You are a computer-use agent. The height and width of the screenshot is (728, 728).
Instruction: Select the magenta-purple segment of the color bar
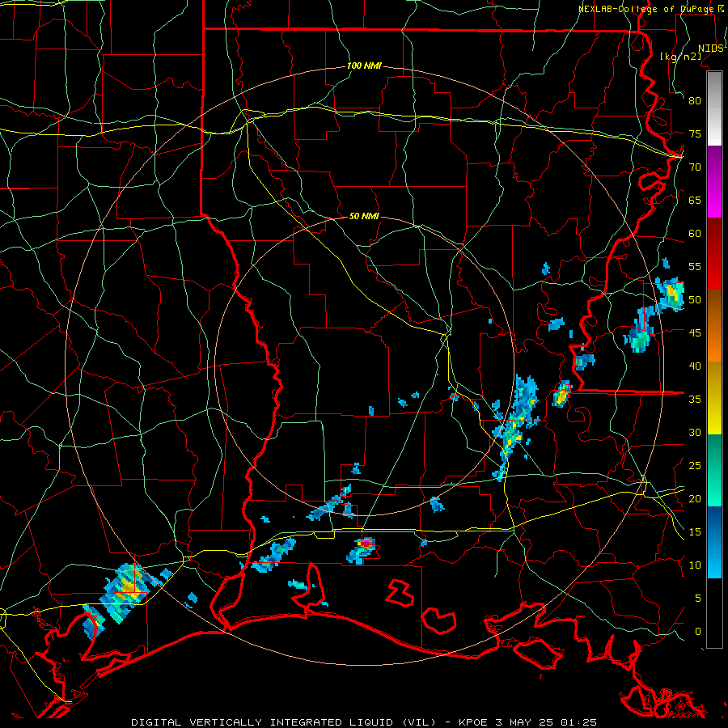714,181
